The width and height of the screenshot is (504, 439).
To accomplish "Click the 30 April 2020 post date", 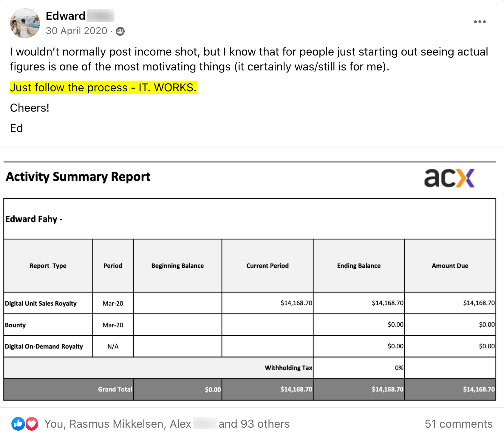I will point(76,31).
